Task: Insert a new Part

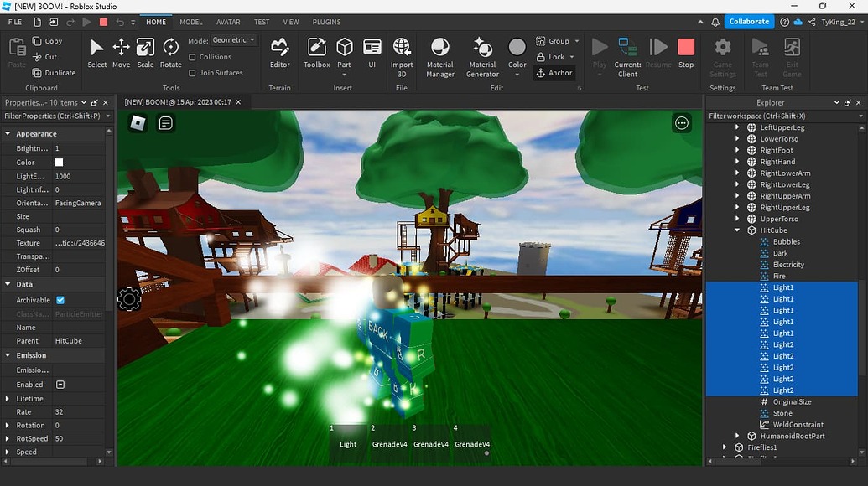Action: [344, 52]
